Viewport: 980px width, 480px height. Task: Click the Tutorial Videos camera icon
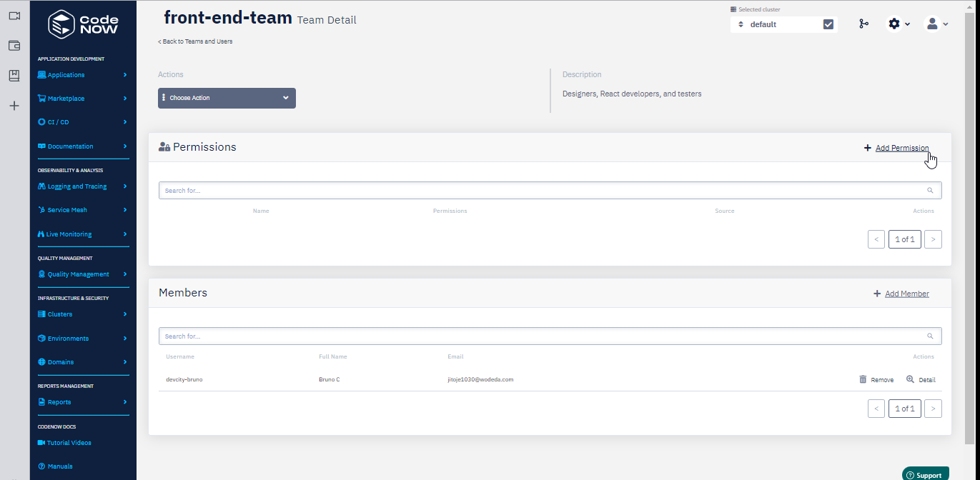pyautogui.click(x=41, y=443)
